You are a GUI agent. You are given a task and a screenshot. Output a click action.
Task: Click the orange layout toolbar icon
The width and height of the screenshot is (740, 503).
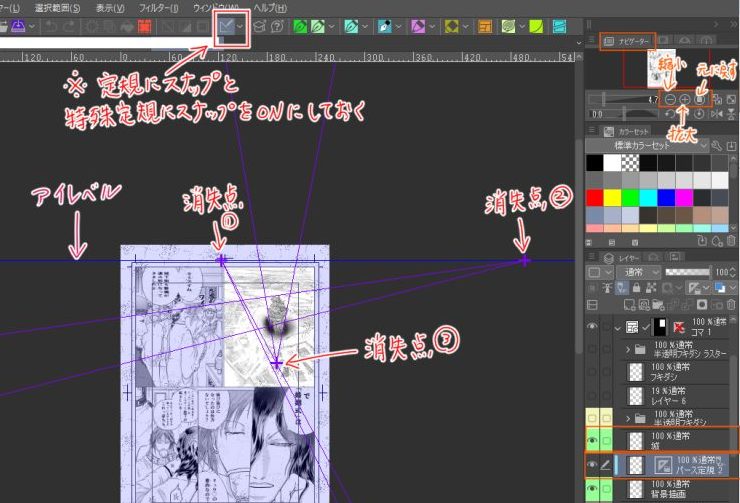485,26
